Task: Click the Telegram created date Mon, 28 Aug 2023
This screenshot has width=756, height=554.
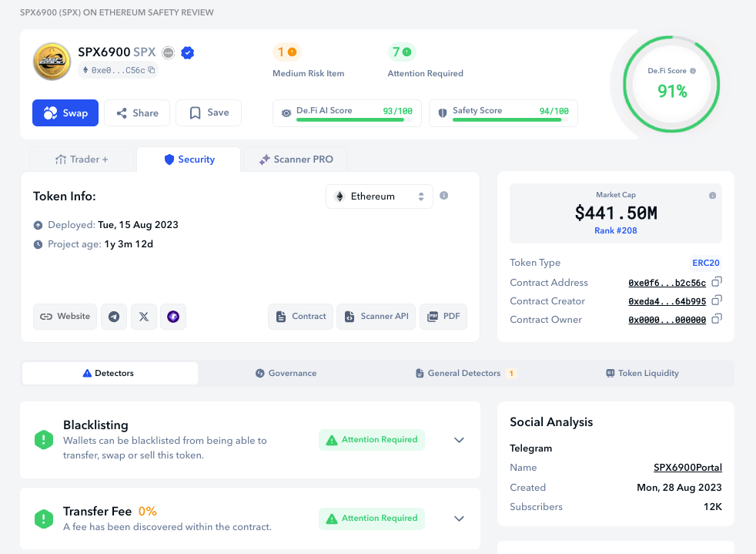Action: coord(679,488)
